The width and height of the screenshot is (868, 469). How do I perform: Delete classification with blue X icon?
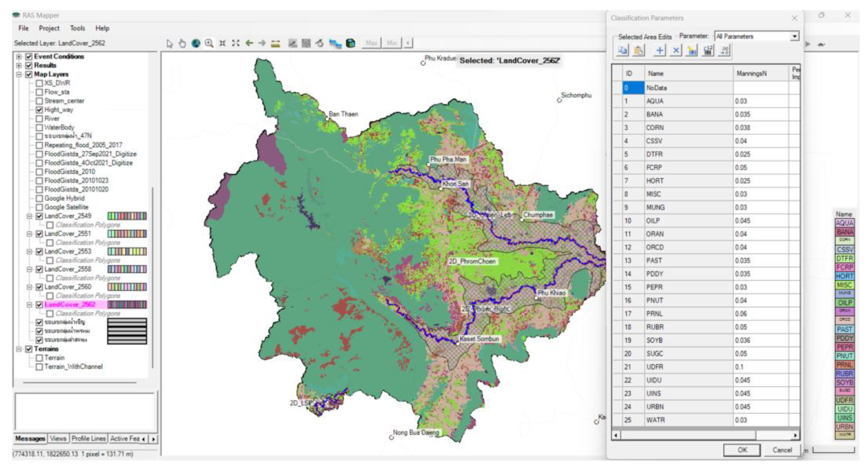[x=676, y=51]
